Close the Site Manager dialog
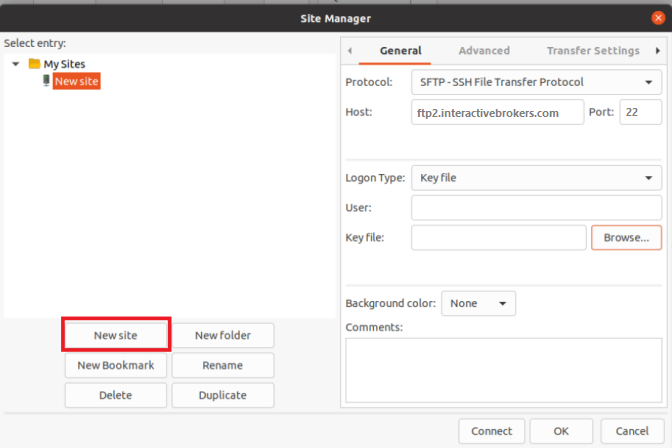Image resolution: width=672 pixels, height=448 pixels. pyautogui.click(x=658, y=18)
